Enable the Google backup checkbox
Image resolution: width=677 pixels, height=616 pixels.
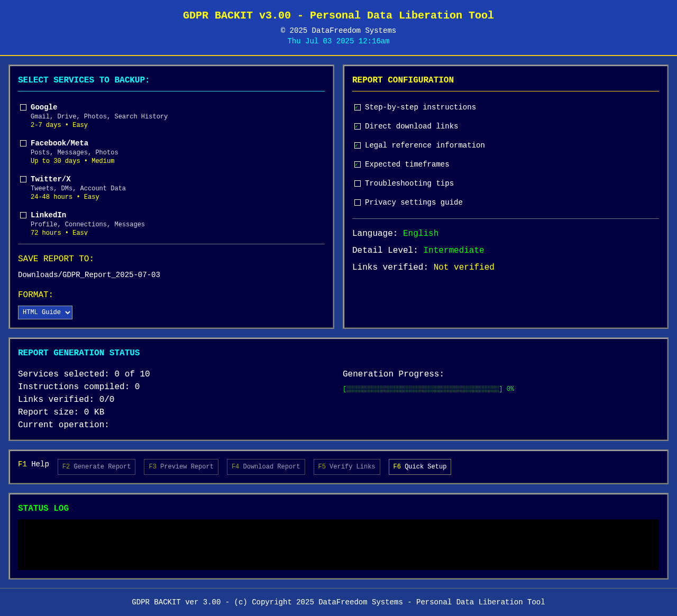(23, 107)
